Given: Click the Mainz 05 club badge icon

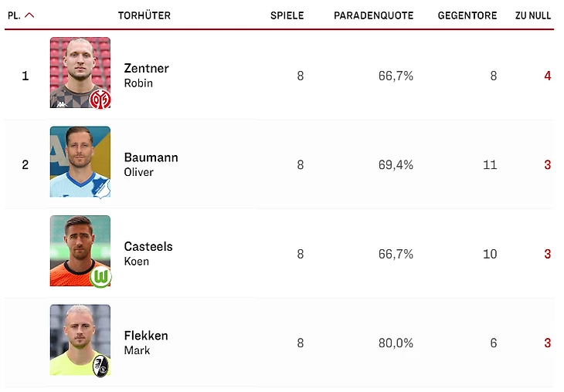Looking at the screenshot, I should pos(100,98).
